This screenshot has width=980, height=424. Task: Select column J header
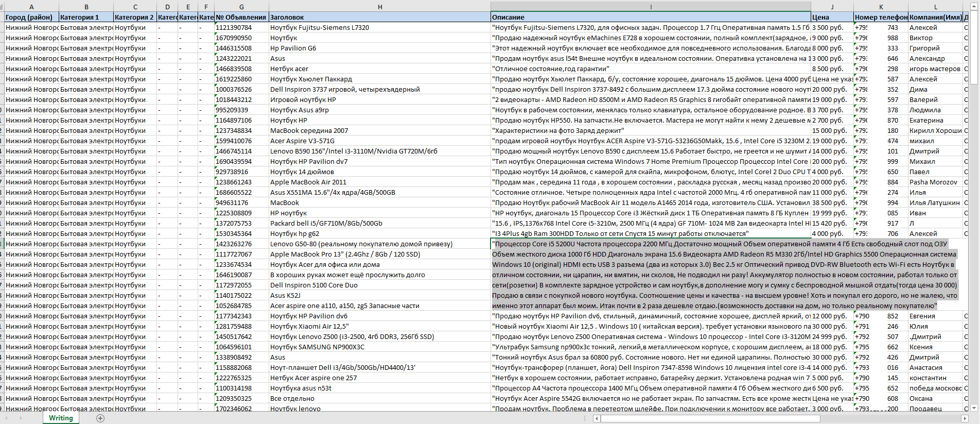click(x=832, y=7)
